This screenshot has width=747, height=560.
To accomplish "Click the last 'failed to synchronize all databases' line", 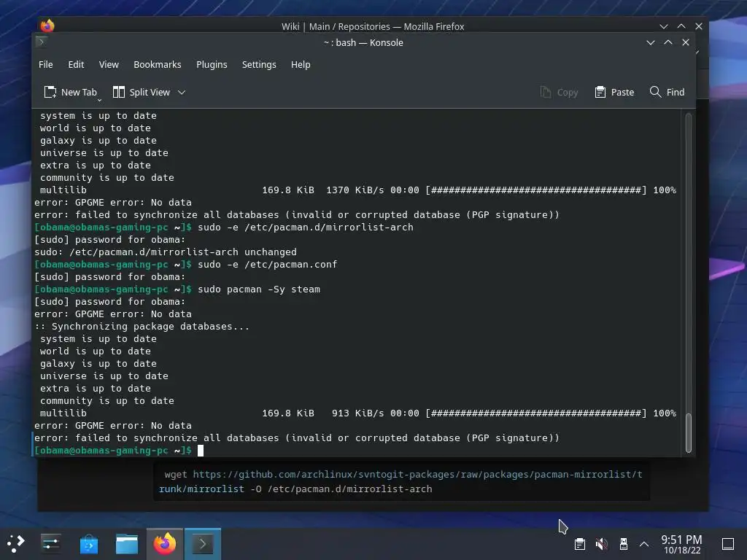I will point(297,437).
